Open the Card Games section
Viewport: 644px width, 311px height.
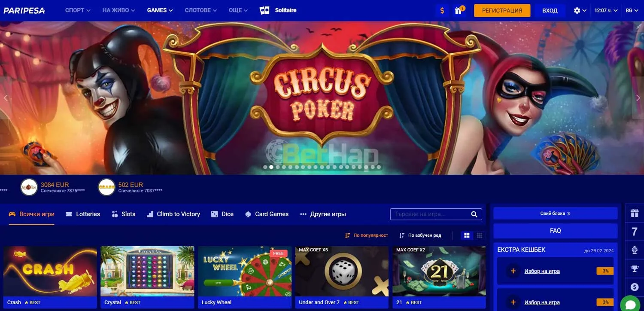(267, 213)
